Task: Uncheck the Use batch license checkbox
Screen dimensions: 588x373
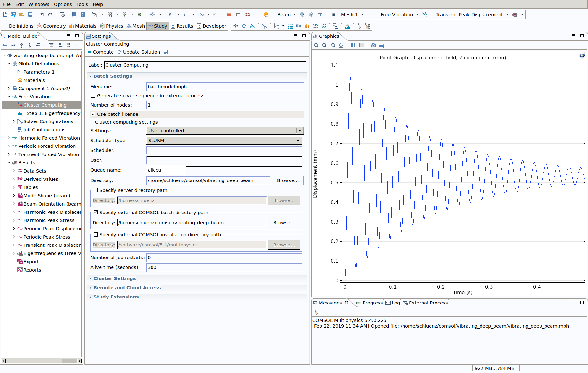Action: (x=93, y=114)
